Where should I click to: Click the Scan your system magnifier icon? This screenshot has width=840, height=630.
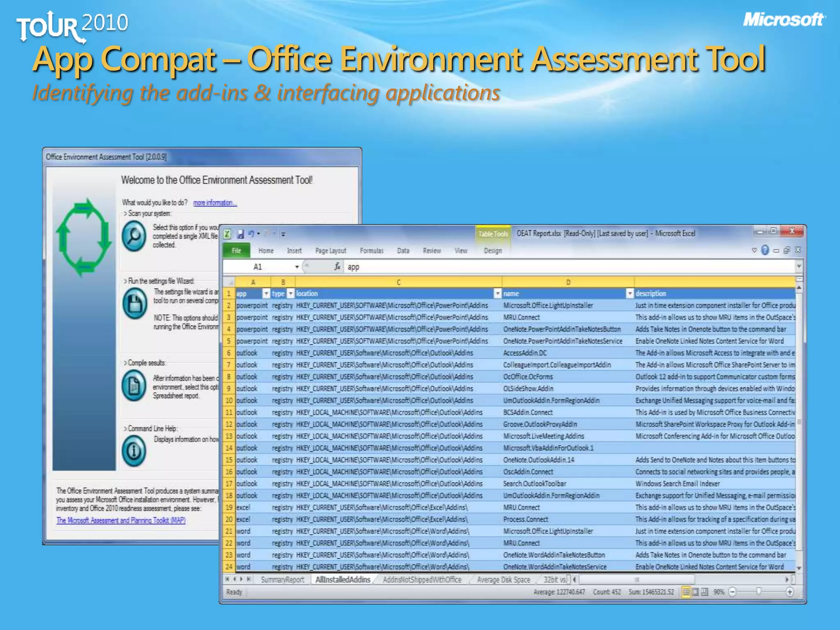134,236
